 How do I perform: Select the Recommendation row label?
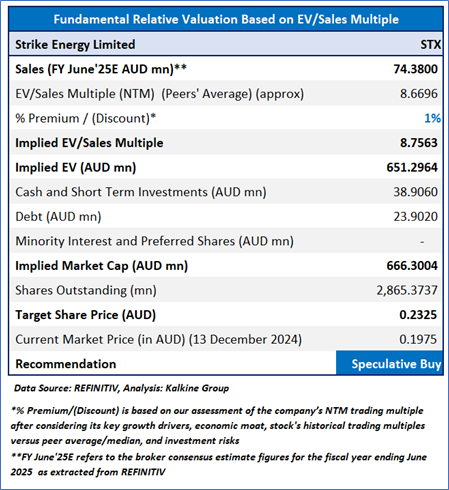(66, 364)
